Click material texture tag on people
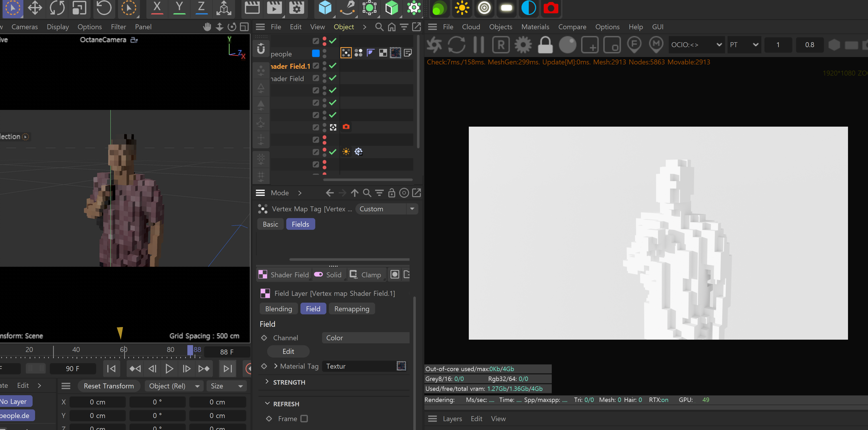The height and width of the screenshot is (430, 868). [x=395, y=53]
